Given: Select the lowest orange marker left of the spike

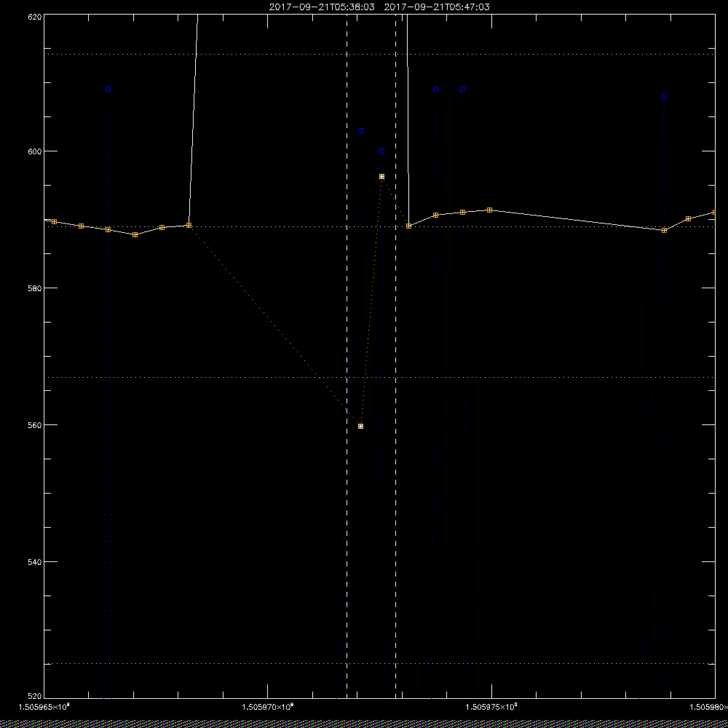Looking at the screenshot, I should point(135,235).
